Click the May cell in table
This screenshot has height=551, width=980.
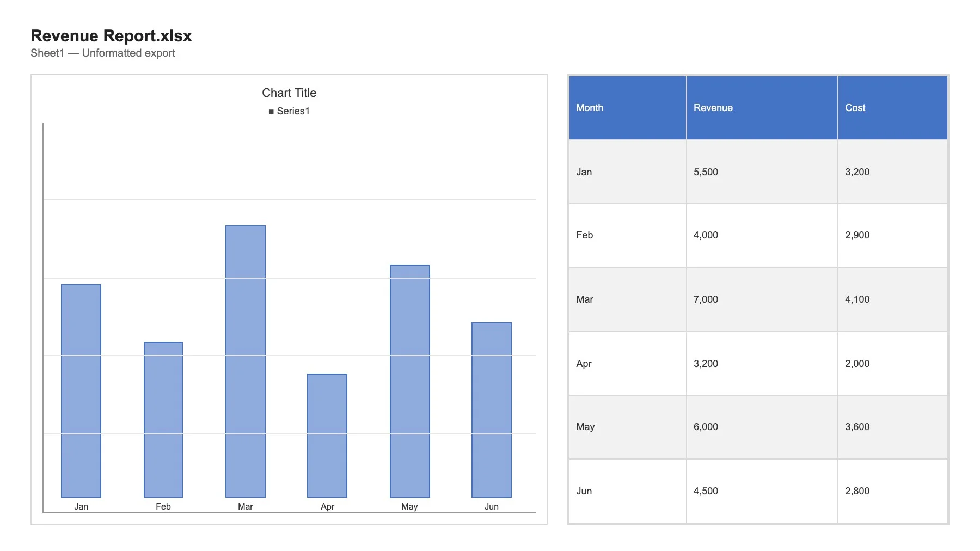point(628,427)
